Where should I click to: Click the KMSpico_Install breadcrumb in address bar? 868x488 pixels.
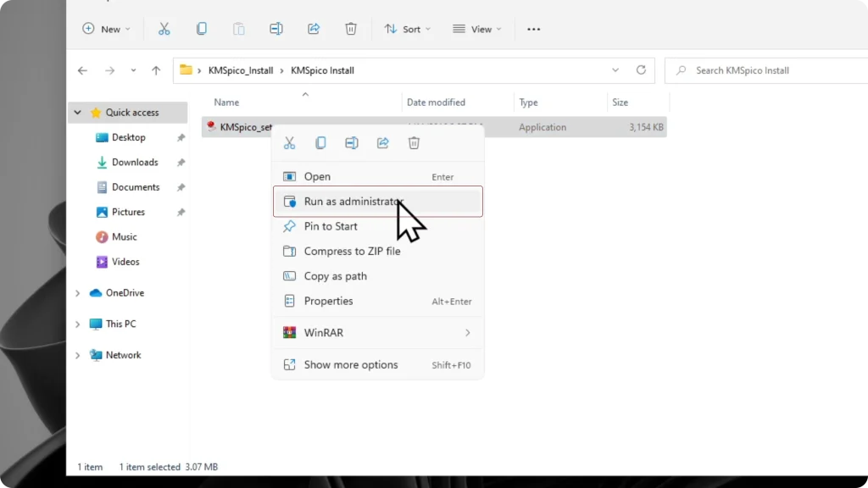[x=241, y=70]
